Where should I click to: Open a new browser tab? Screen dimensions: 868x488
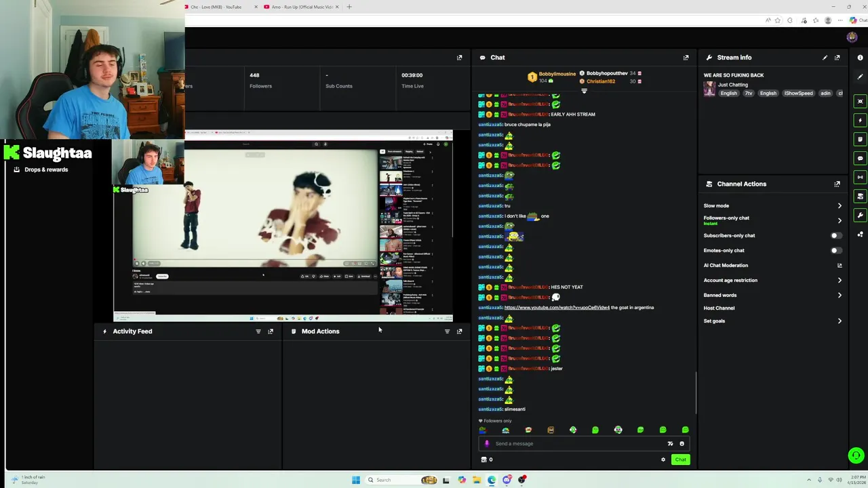tap(349, 7)
